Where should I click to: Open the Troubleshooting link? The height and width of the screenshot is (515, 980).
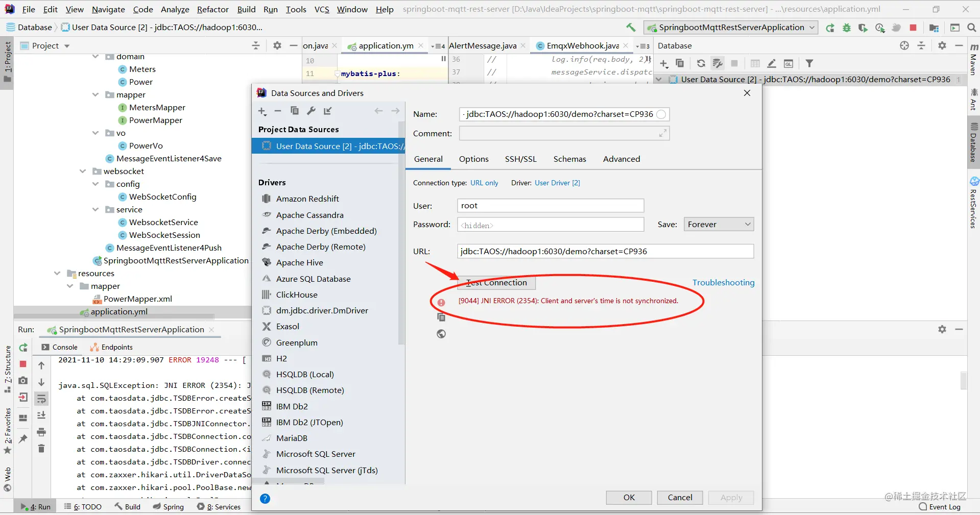[723, 283]
